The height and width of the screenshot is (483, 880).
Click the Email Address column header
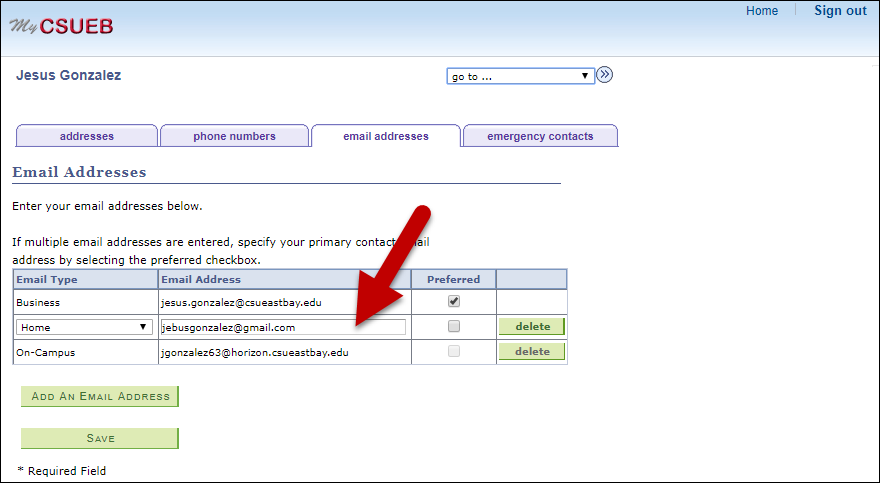[285, 279]
